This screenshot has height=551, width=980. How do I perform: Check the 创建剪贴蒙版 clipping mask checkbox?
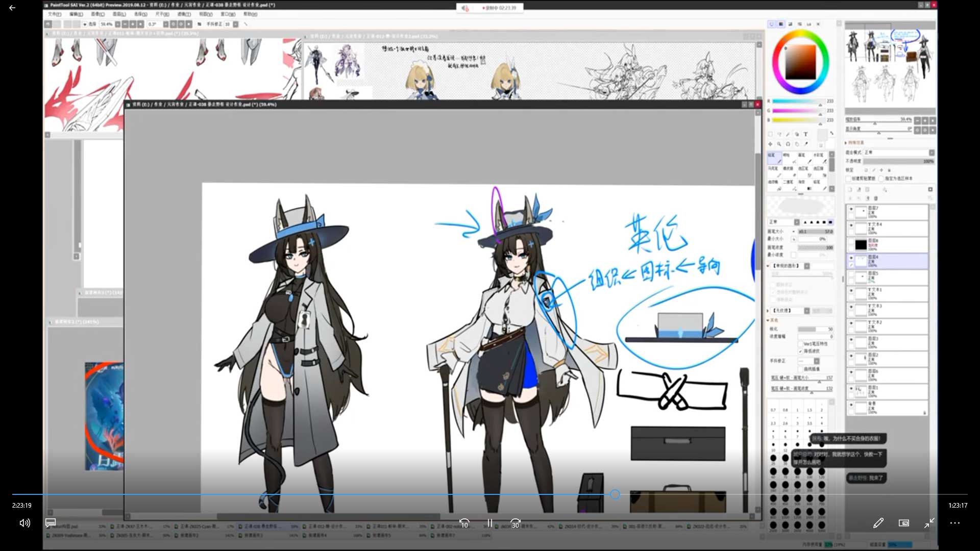click(x=849, y=179)
